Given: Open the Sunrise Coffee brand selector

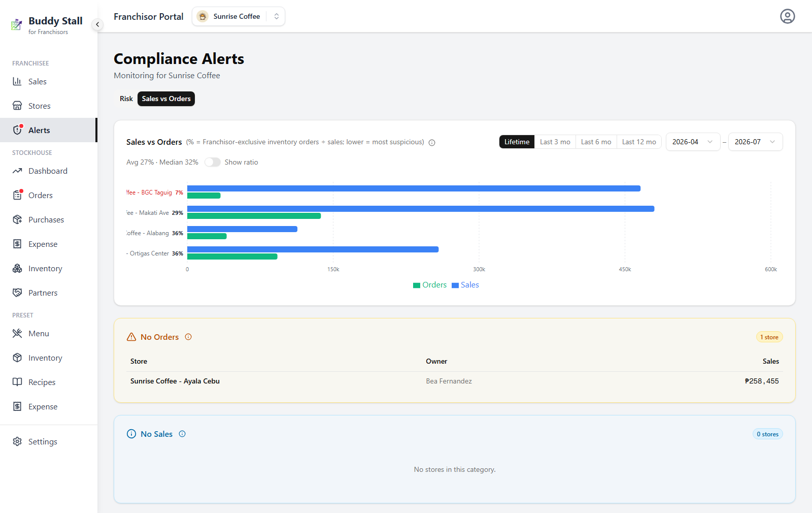Looking at the screenshot, I should point(239,16).
